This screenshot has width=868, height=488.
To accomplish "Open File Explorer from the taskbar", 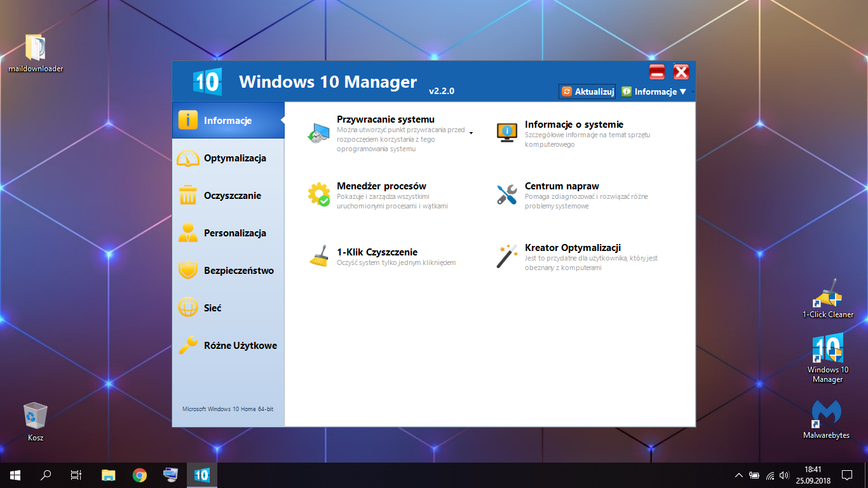I will [x=109, y=475].
